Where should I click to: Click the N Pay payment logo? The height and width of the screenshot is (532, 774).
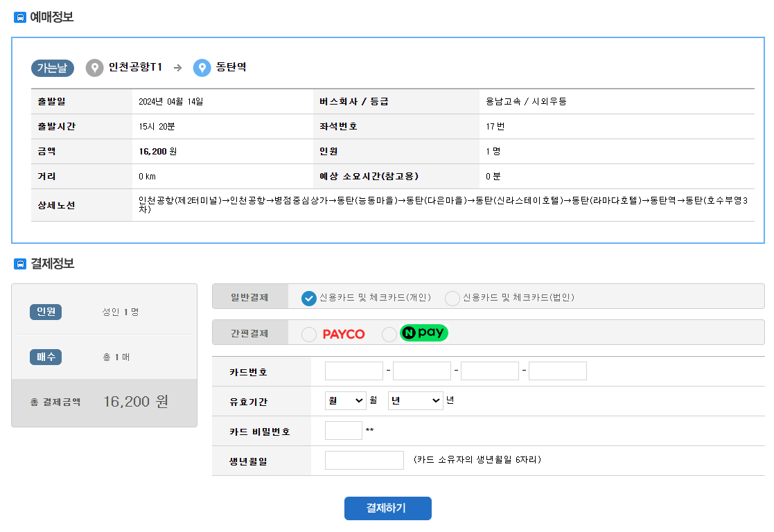(x=423, y=333)
